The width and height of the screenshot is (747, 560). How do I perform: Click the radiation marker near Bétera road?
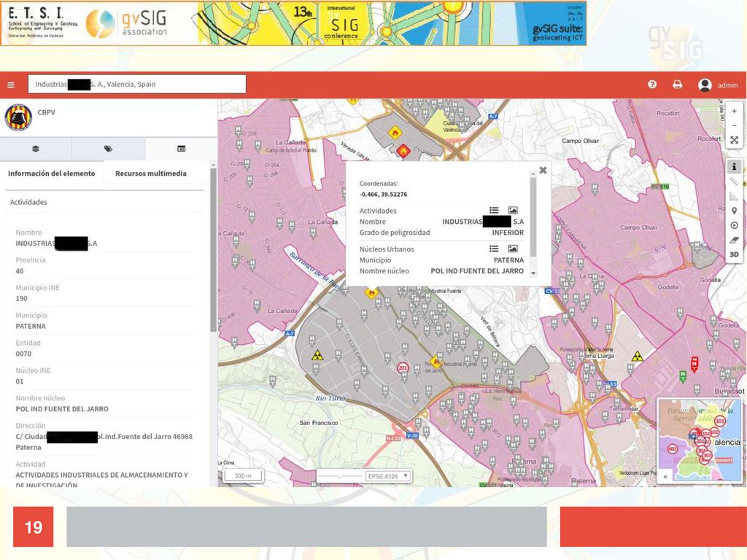[637, 357]
